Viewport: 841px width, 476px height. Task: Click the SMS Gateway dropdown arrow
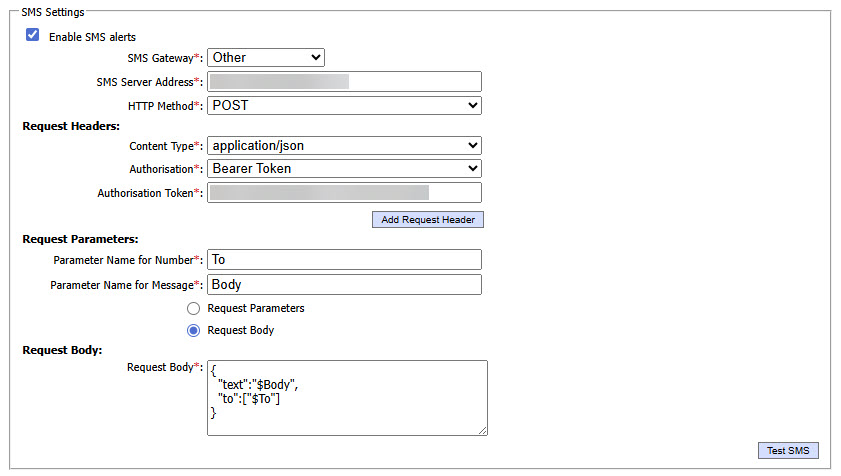(x=315, y=58)
